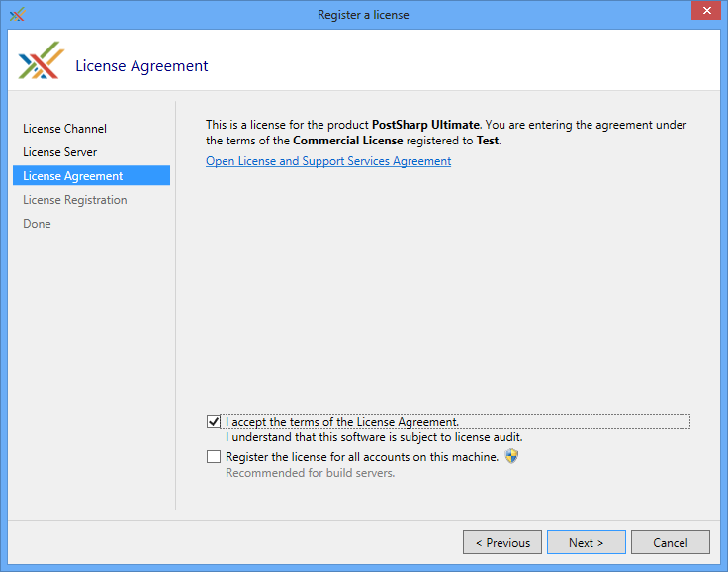Click the small PostSharp icon in title bar
Viewport: 728px width, 572px height.
click(17, 15)
